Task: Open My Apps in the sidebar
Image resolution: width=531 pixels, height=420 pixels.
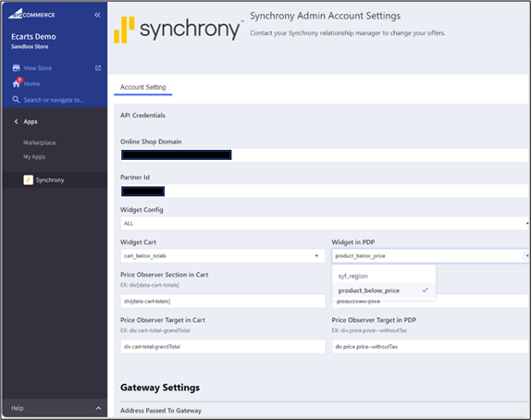Action: coord(34,157)
